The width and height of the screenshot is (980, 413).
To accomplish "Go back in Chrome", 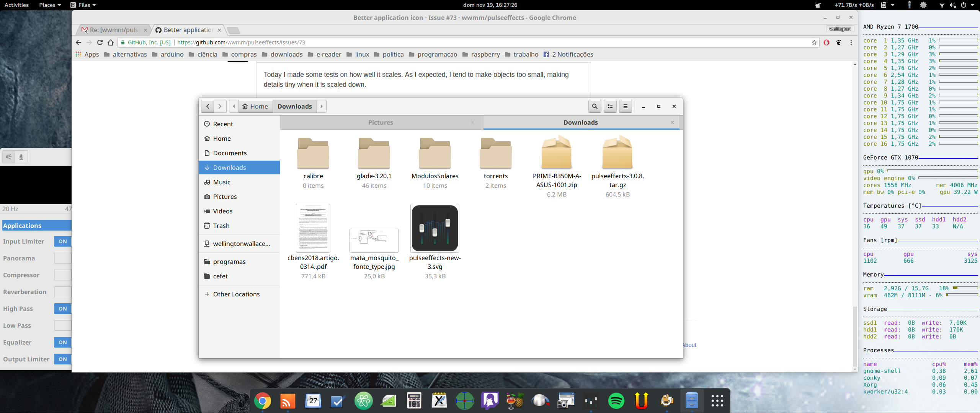I will 78,42.
